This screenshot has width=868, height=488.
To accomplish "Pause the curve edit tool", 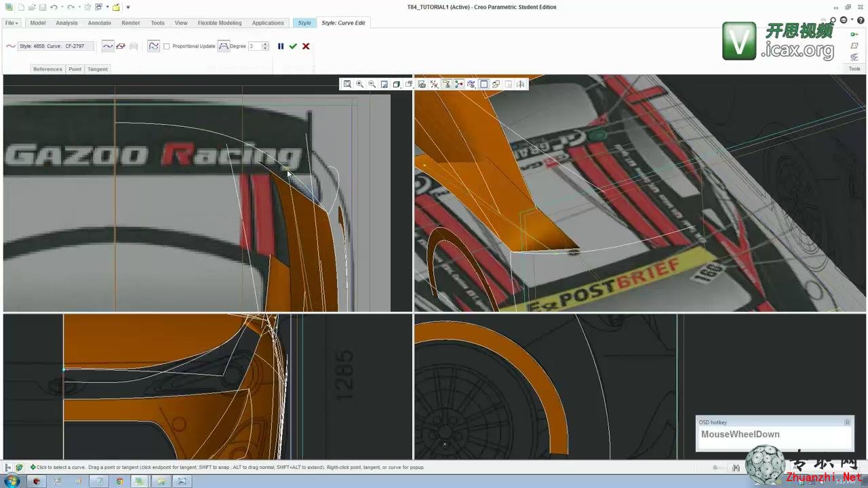I will [281, 46].
